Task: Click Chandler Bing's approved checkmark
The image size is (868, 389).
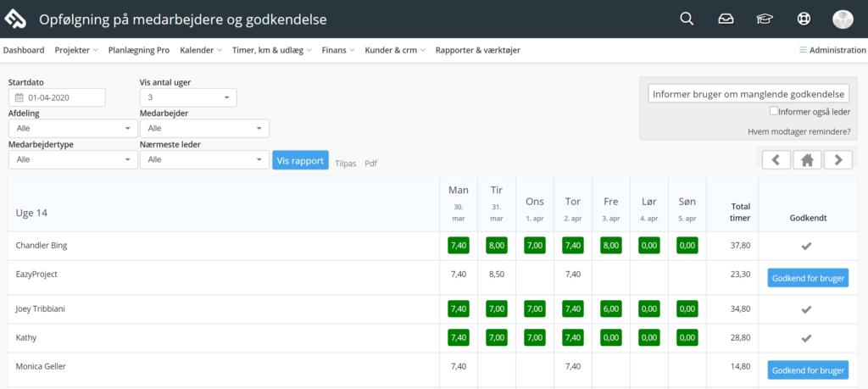Action: [807, 246]
